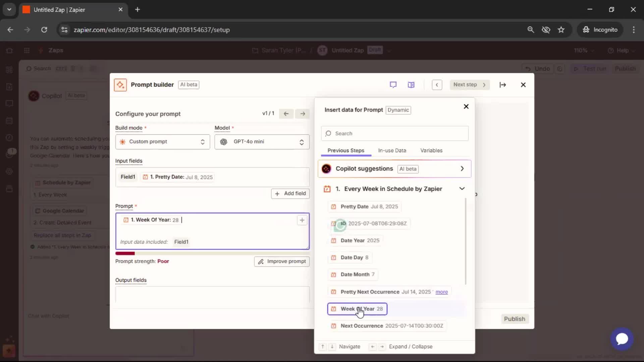Close the Prompt builder panel
The height and width of the screenshot is (362, 644).
click(523, 85)
